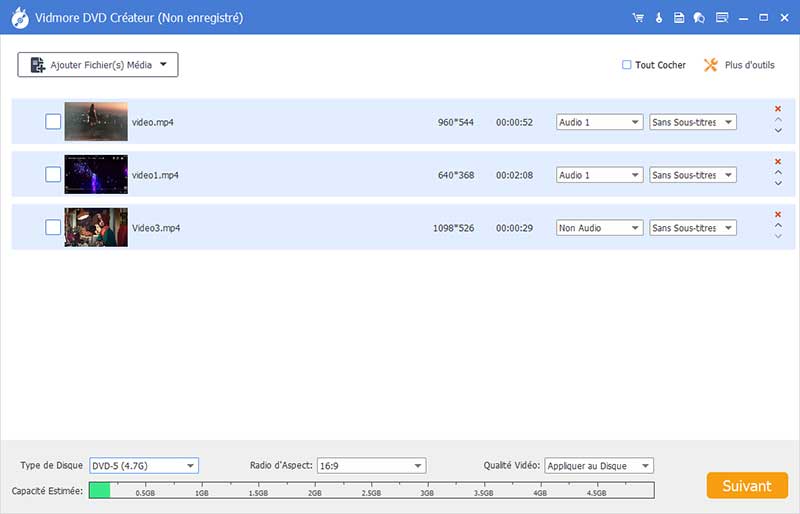Delete Video3.mp4 using the red X
The width and height of the screenshot is (800, 514).
point(778,214)
